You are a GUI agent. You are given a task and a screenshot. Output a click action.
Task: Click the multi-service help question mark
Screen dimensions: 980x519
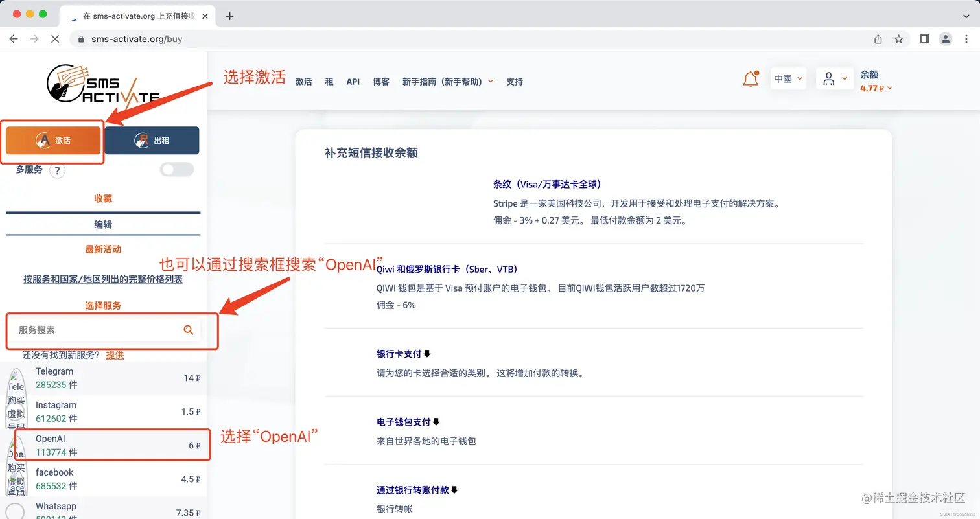pos(58,171)
